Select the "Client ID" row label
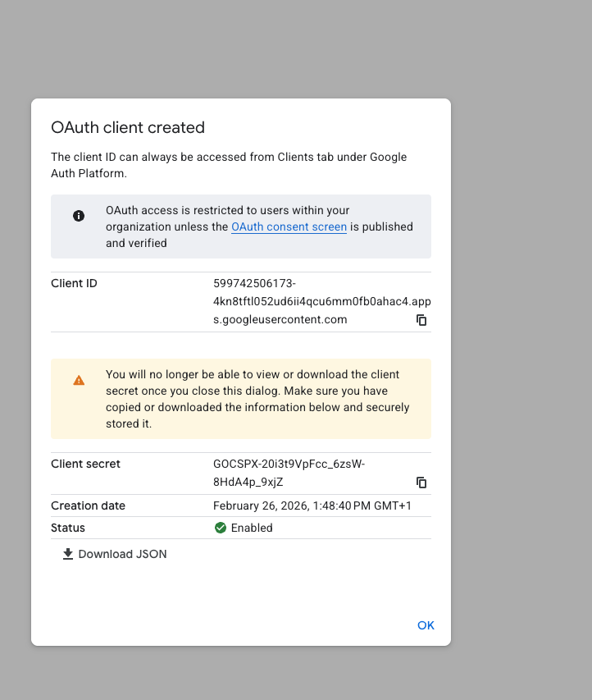The width and height of the screenshot is (592, 700). click(74, 283)
